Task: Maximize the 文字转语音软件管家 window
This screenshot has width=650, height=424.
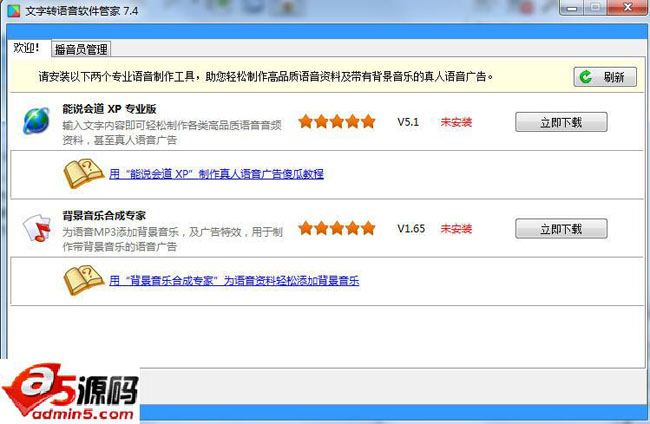Action: (595, 8)
